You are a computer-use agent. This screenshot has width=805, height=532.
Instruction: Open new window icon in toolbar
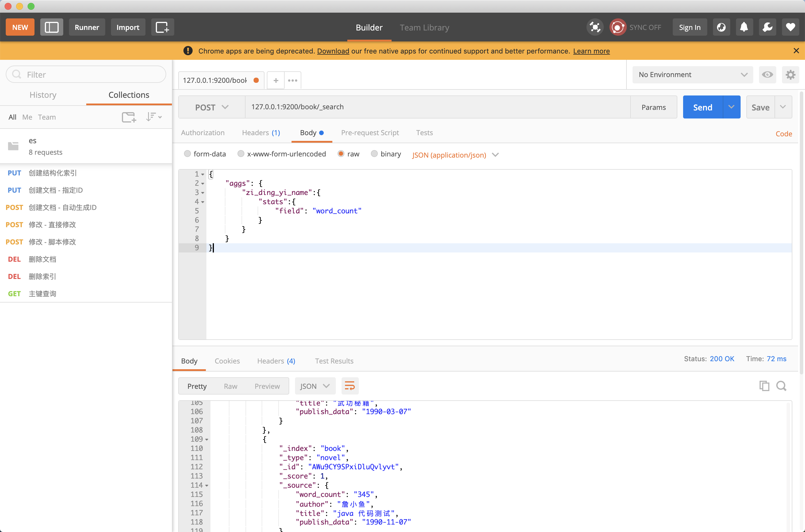pos(162,27)
